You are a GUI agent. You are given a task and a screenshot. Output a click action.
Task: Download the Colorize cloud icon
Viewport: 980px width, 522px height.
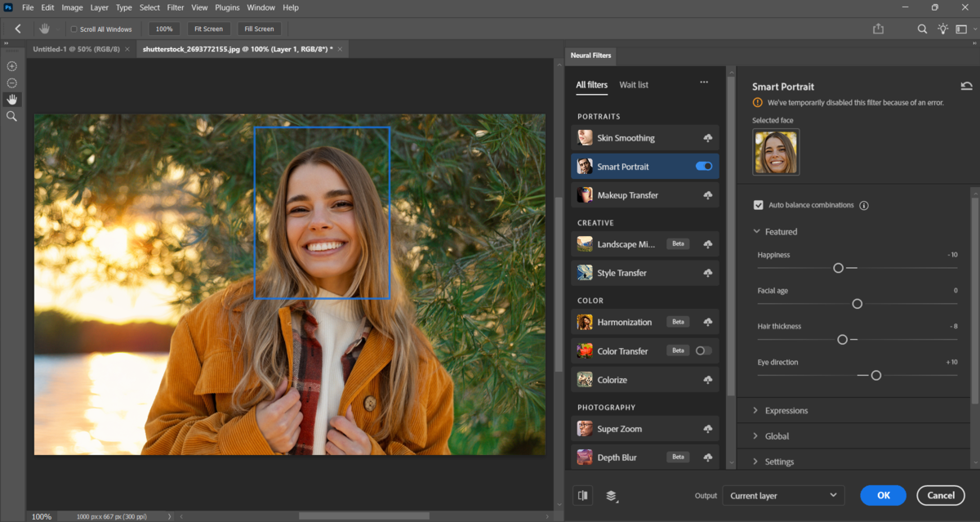[707, 380]
